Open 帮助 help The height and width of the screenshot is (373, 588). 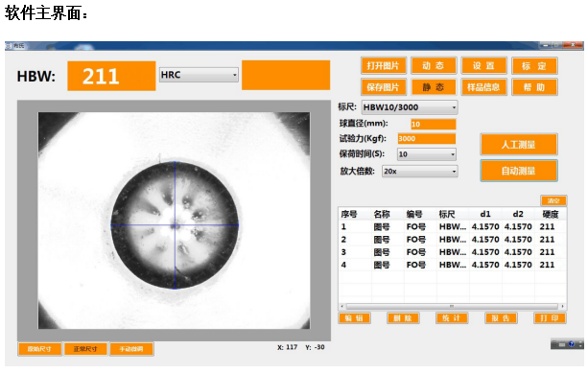pyautogui.click(x=534, y=87)
